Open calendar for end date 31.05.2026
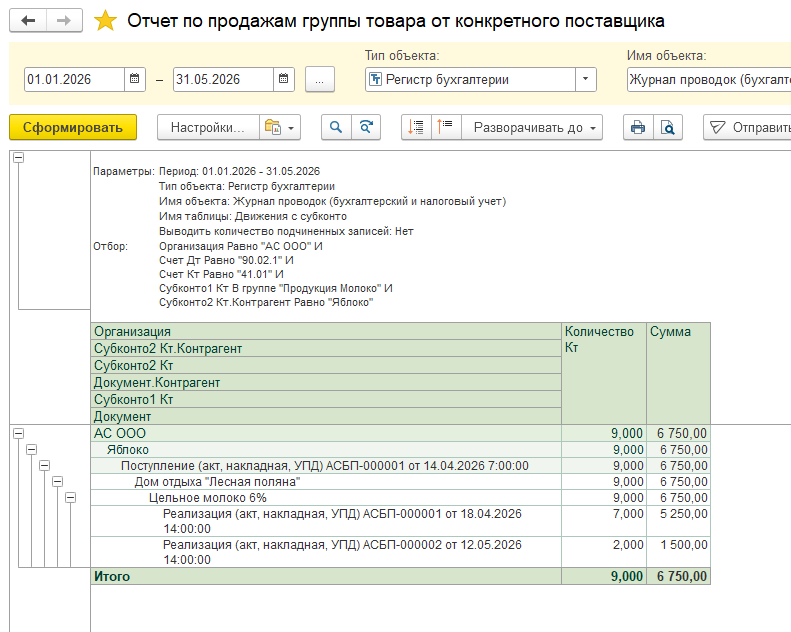 tap(284, 79)
